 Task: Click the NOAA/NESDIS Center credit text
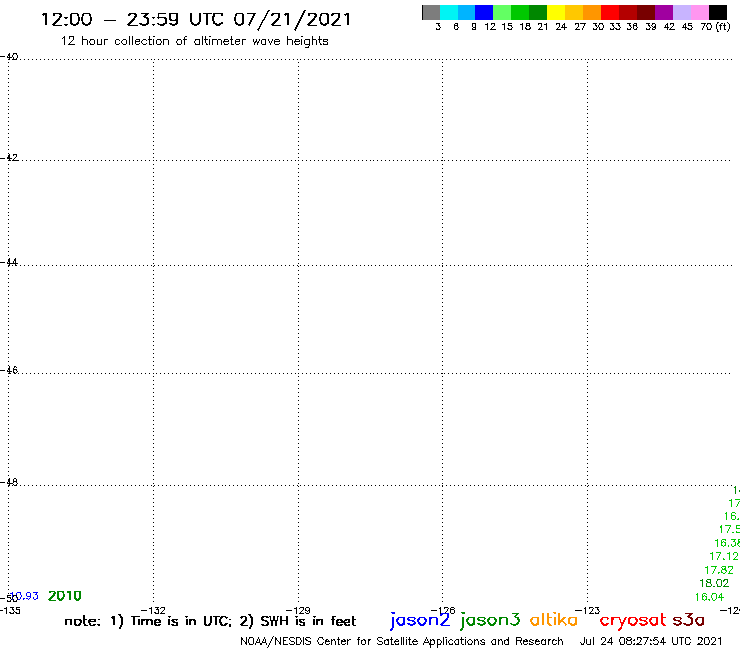pos(402,642)
